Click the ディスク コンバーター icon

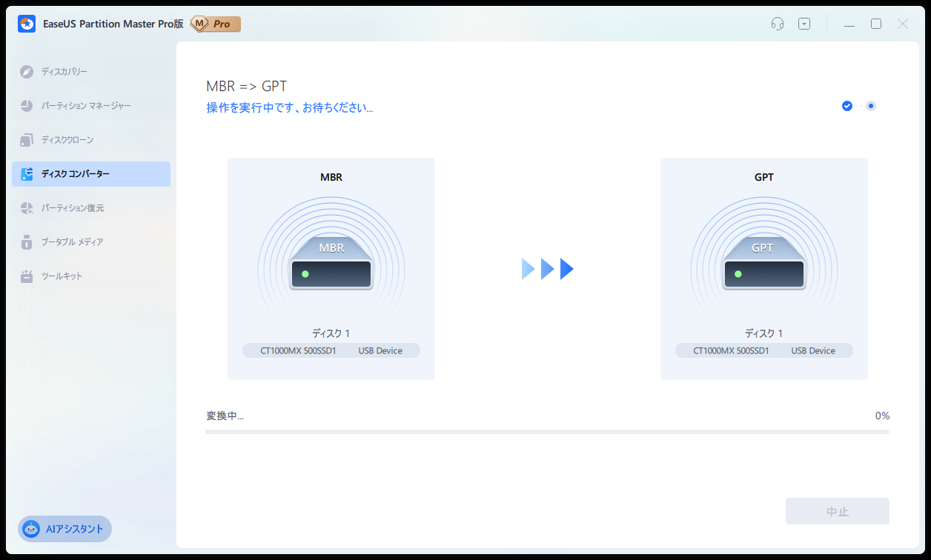tap(27, 174)
